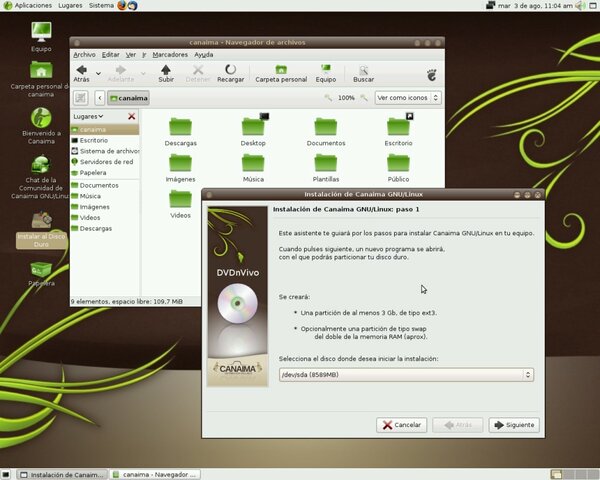
Task: Open the Sistema panel menu
Action: coord(101,5)
